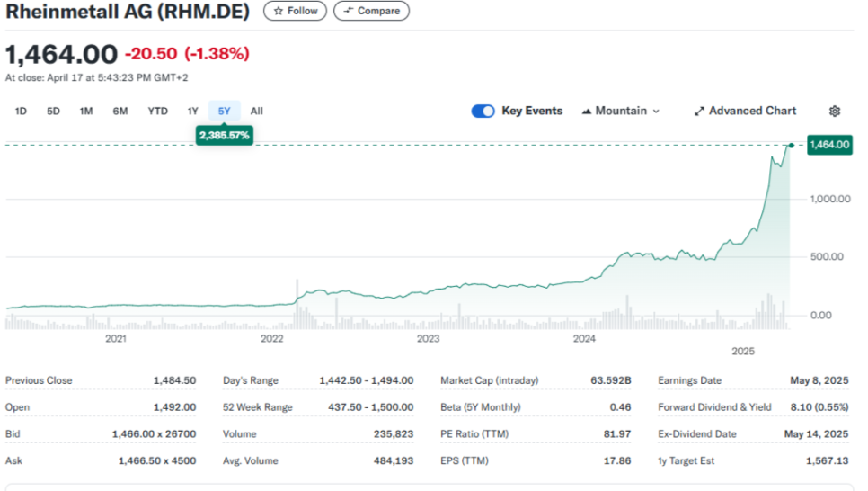This screenshot has width=868, height=491.
Task: Toggle the Key Events switch
Action: pyautogui.click(x=483, y=111)
